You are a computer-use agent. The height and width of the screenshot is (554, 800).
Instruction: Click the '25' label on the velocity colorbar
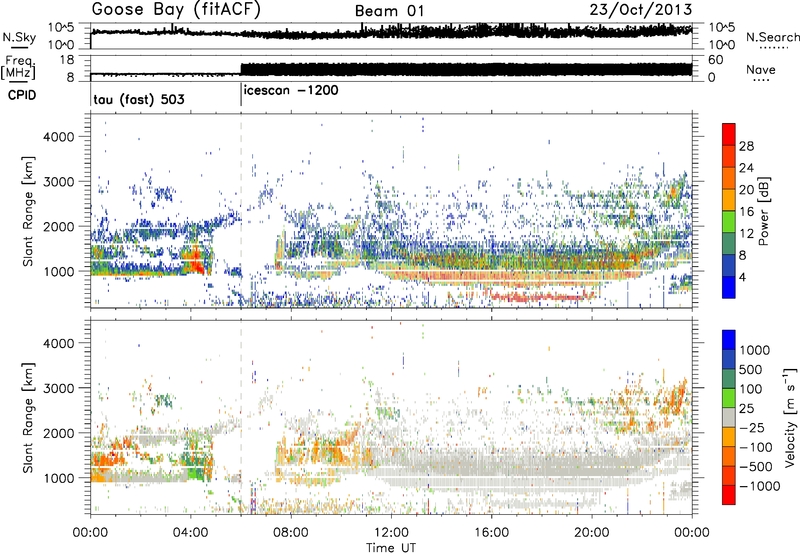tap(746, 409)
